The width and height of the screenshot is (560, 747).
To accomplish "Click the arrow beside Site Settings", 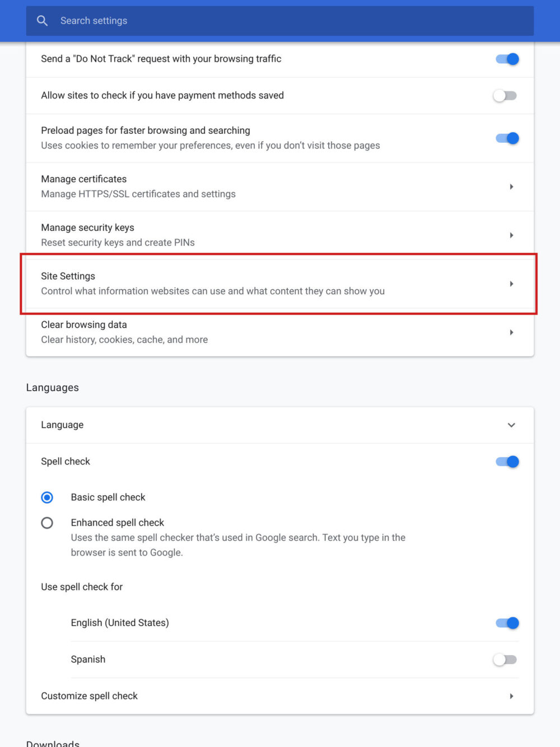I will pos(511,284).
